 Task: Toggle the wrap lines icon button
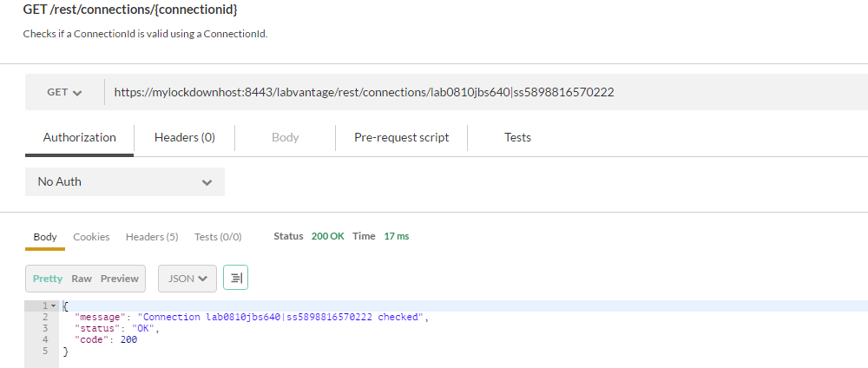(x=236, y=278)
